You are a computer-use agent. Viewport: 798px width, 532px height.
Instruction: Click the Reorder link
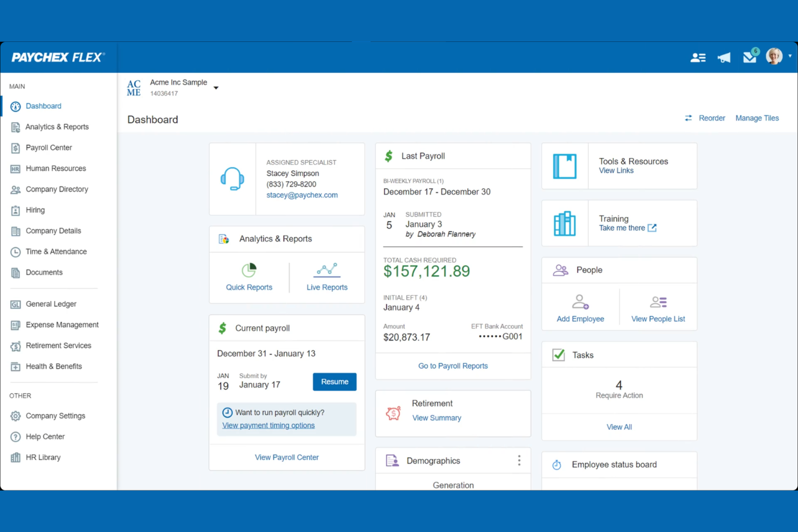pos(712,118)
